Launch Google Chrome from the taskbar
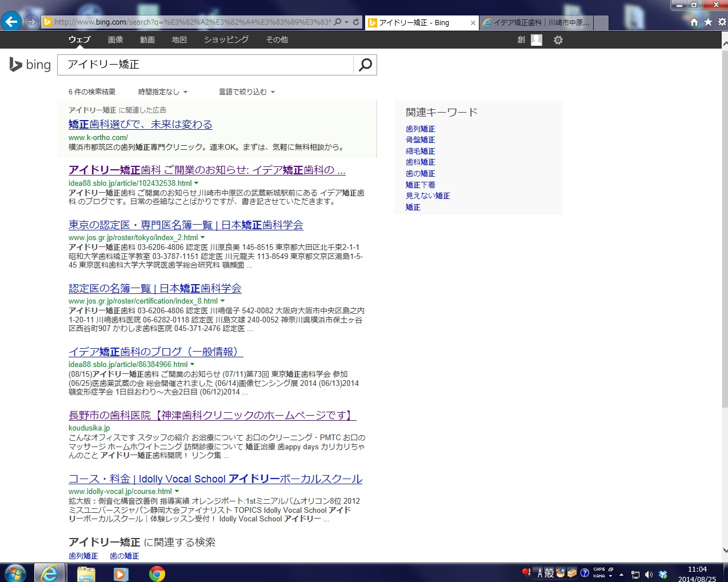Screen dimensions: 728x582 click(157, 573)
